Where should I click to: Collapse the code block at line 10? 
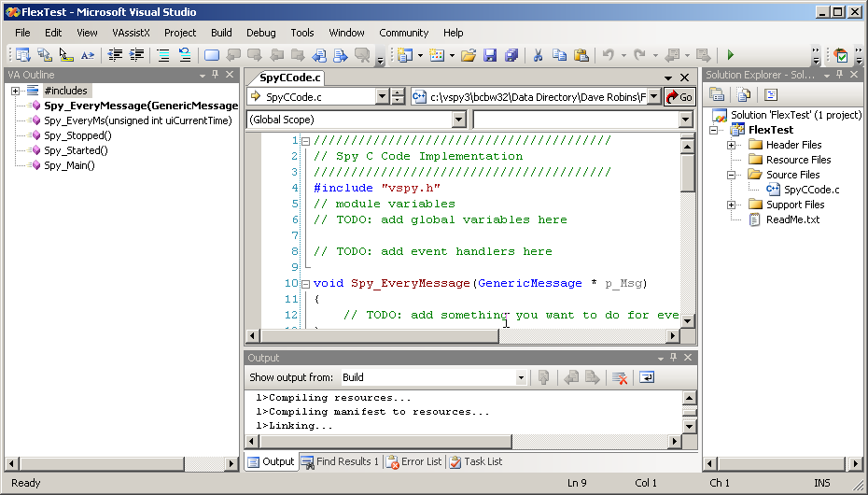[x=305, y=284]
